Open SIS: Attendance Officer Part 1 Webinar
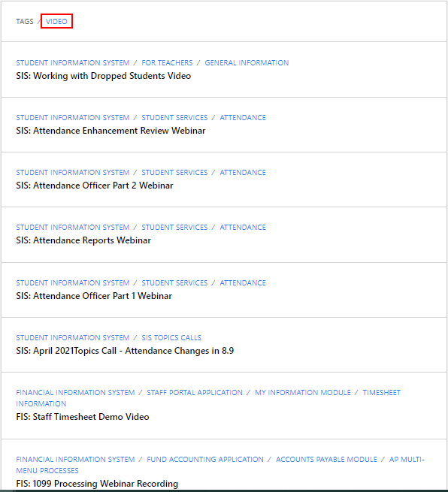Image resolution: width=448 pixels, height=492 pixels. (94, 296)
